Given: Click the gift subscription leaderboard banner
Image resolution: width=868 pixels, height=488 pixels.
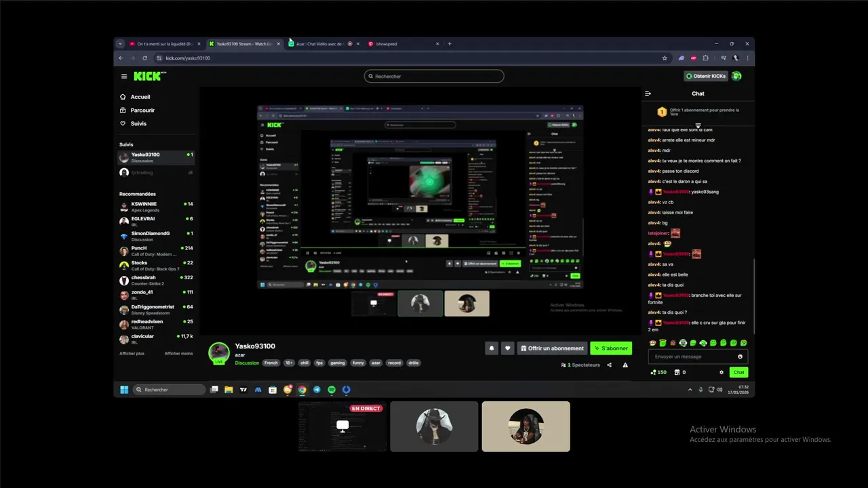Looking at the screenshot, I should pyautogui.click(x=698, y=113).
